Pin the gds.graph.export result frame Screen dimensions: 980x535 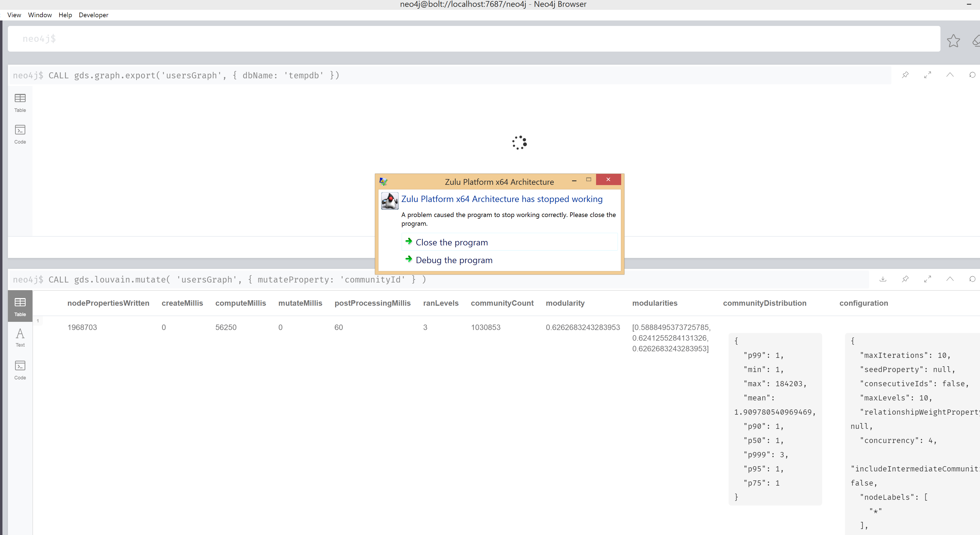(906, 75)
